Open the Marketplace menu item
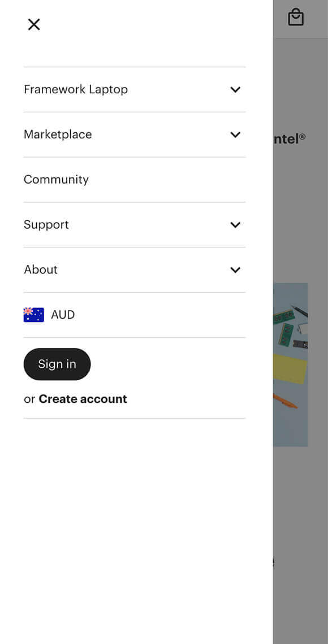328x644 pixels. (x=58, y=134)
